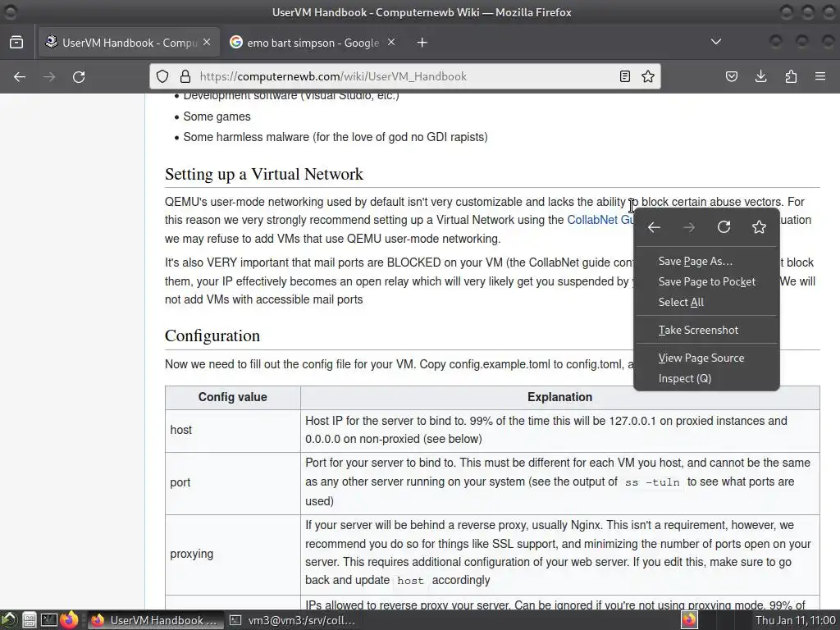Reload the page using the toolbar reload icon

[79, 76]
